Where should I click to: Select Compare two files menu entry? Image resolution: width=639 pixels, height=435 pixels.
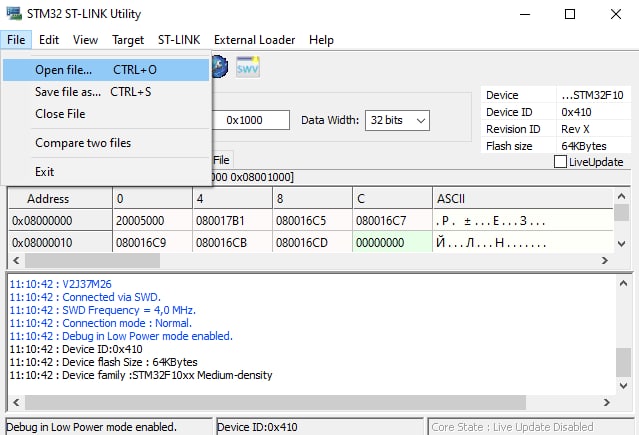pos(106,143)
